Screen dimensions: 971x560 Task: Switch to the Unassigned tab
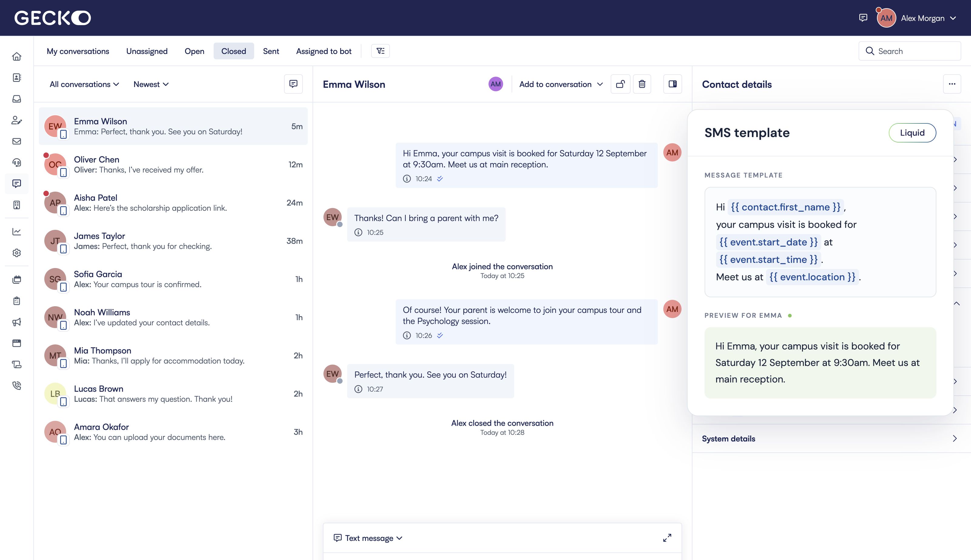point(147,51)
